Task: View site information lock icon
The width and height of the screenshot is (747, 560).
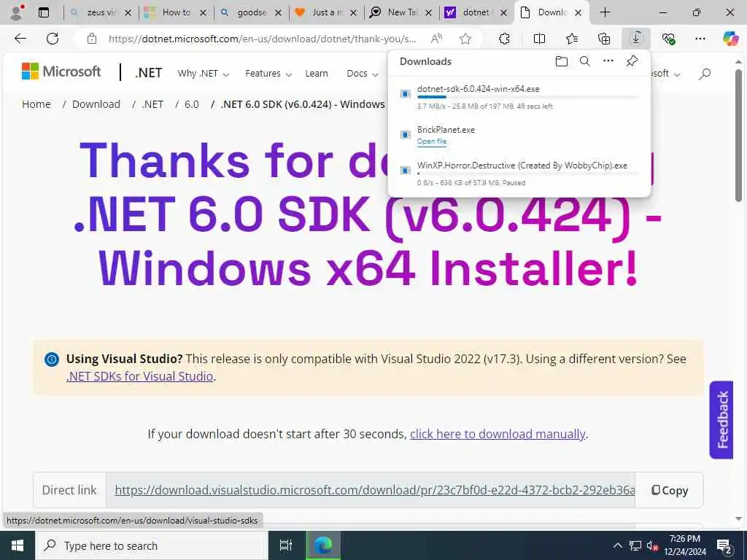Action: [x=92, y=39]
